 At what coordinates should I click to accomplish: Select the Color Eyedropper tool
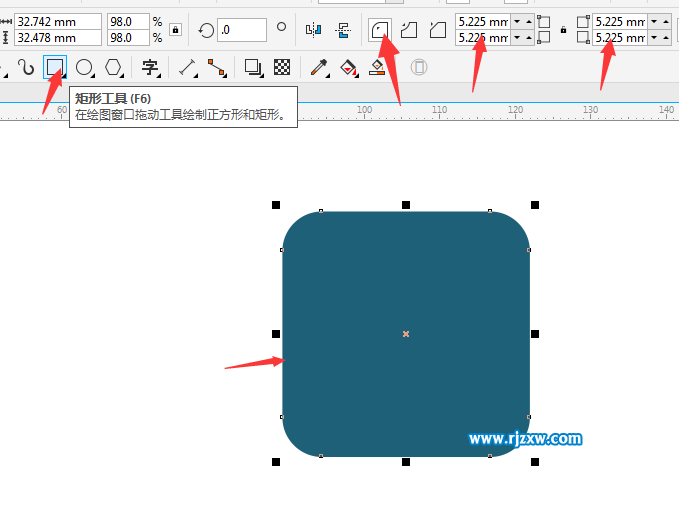point(319,68)
